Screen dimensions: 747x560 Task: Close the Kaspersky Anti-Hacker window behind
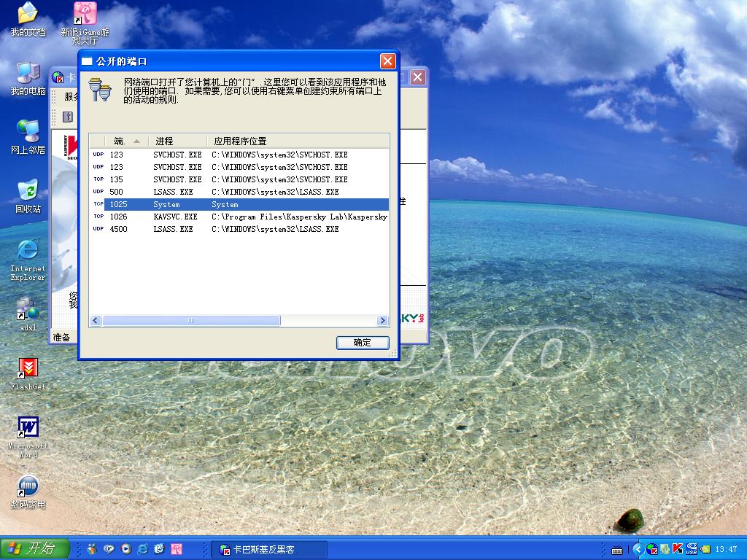click(418, 77)
